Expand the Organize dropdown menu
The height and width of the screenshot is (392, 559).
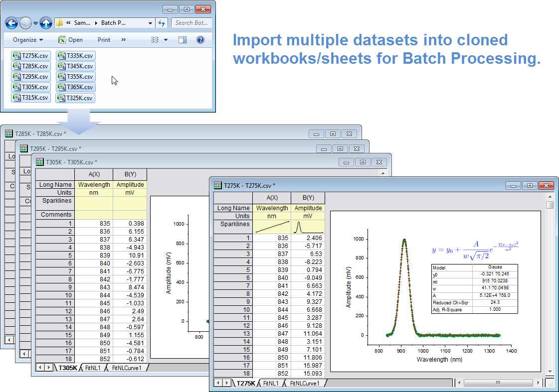28,40
